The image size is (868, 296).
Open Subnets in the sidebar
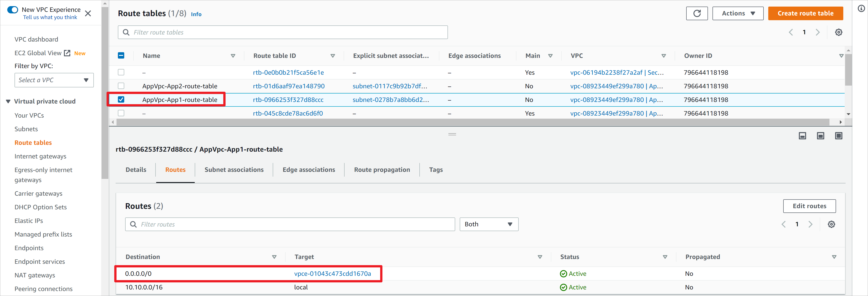[x=26, y=129]
